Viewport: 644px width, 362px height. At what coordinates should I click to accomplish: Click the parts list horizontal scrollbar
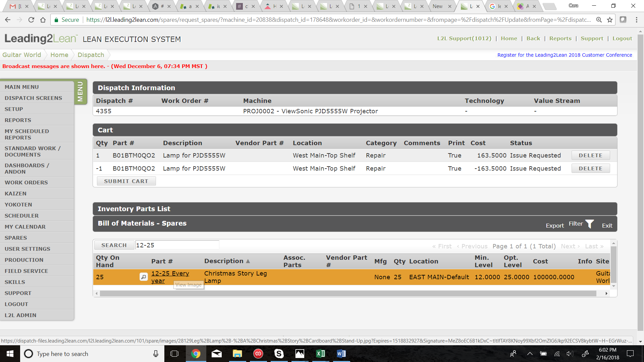(348, 294)
